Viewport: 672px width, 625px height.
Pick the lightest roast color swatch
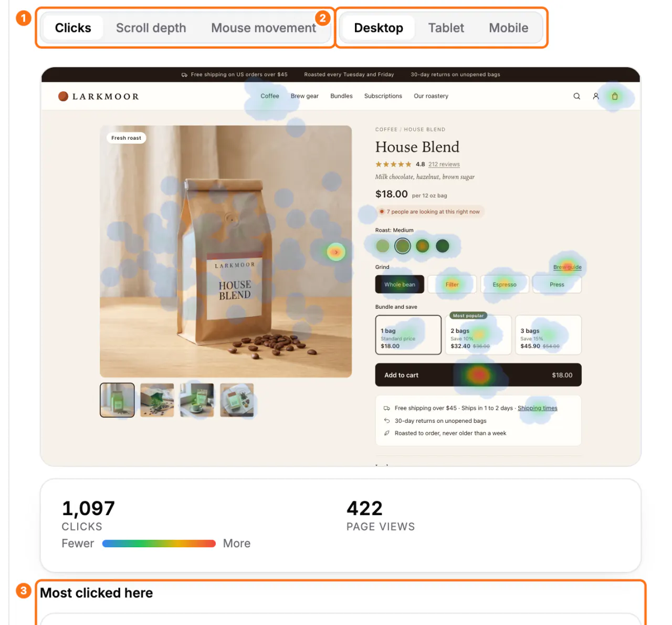point(383,246)
